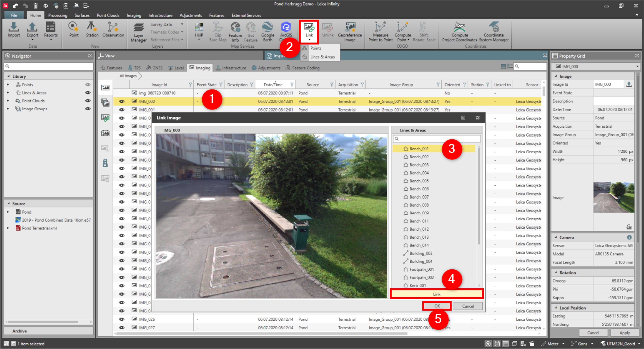644x349 pixels.
Task: Create a new Observation
Action: click(113, 30)
